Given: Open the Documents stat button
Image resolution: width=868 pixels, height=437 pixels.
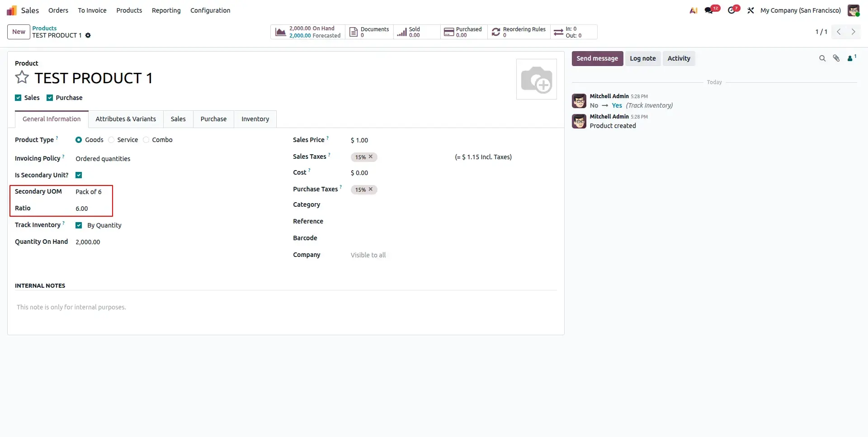Looking at the screenshot, I should [x=369, y=32].
